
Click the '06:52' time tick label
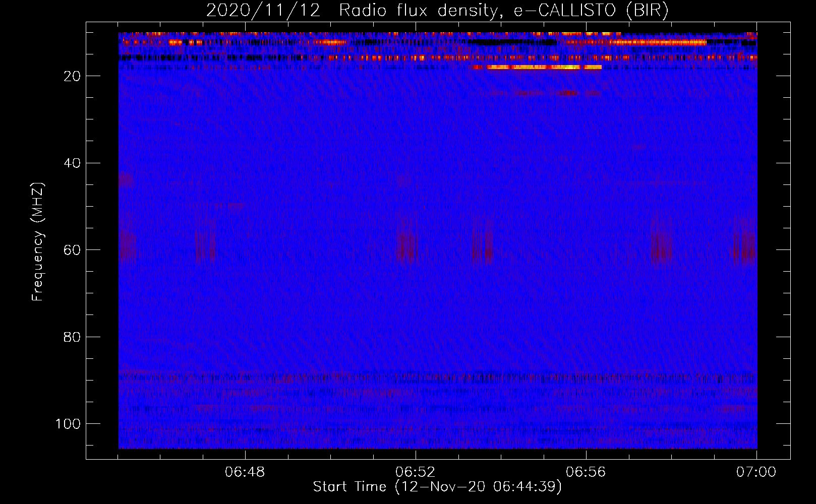tap(415, 472)
